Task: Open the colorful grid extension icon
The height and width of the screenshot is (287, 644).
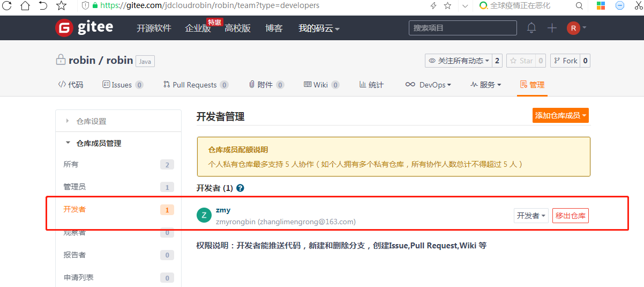Action: (x=601, y=6)
